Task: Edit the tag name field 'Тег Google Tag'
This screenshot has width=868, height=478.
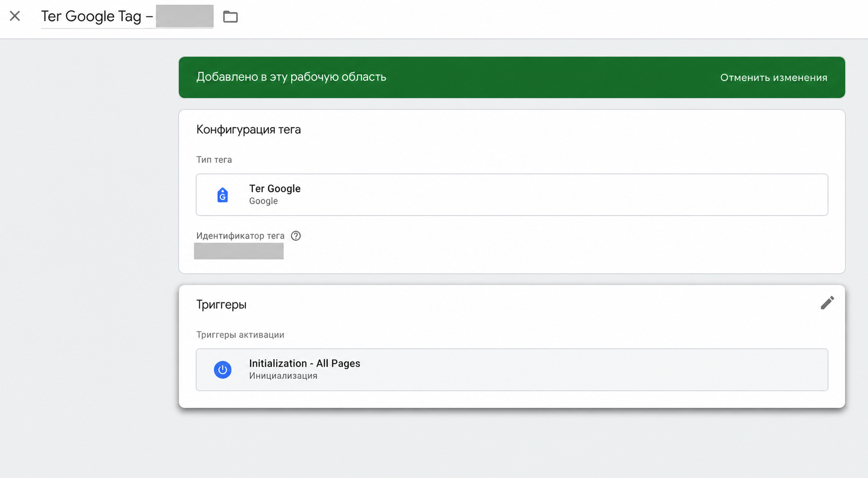Action: (x=127, y=16)
